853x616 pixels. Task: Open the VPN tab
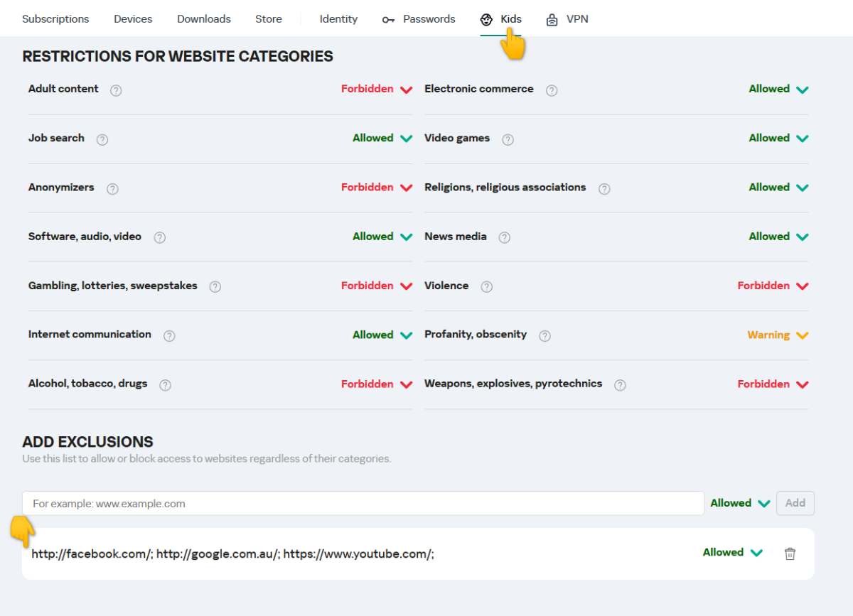point(567,19)
